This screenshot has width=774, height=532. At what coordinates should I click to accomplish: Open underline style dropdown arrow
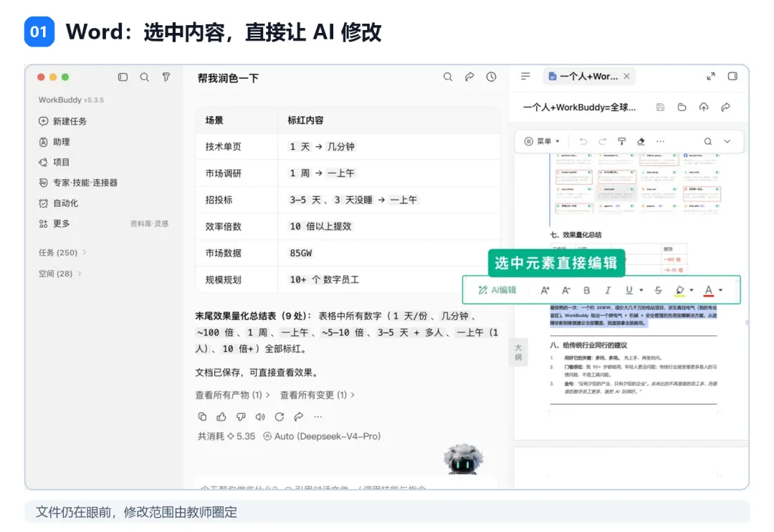[x=641, y=291]
